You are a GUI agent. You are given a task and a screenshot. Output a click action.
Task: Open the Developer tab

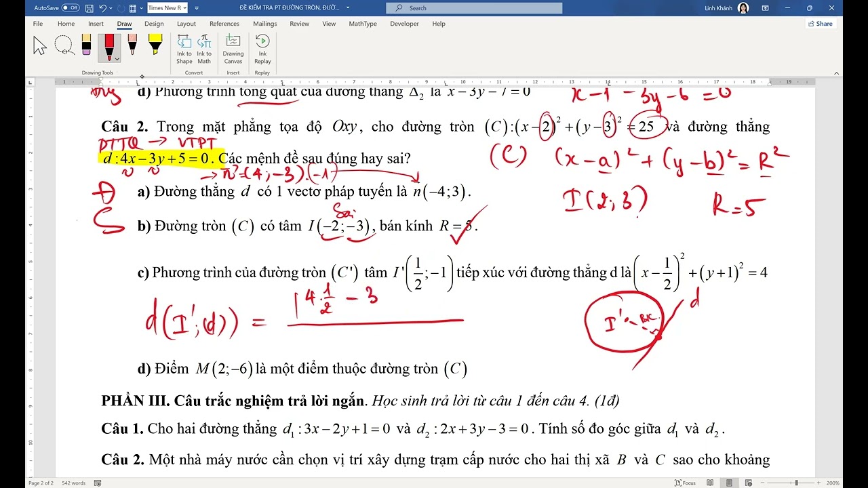[404, 24]
